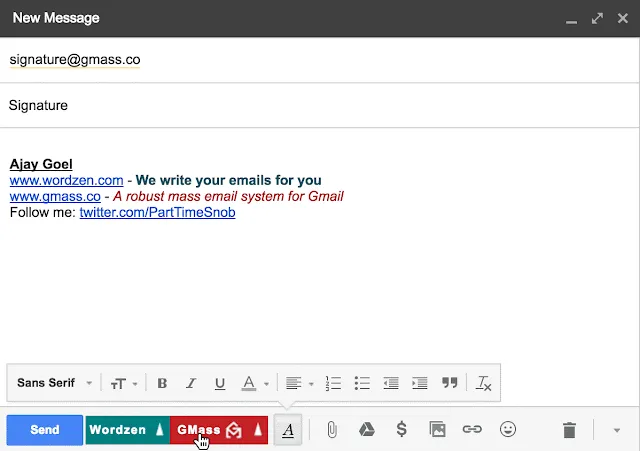
Task: Open the Wordzen settings arrow
Action: tap(160, 429)
